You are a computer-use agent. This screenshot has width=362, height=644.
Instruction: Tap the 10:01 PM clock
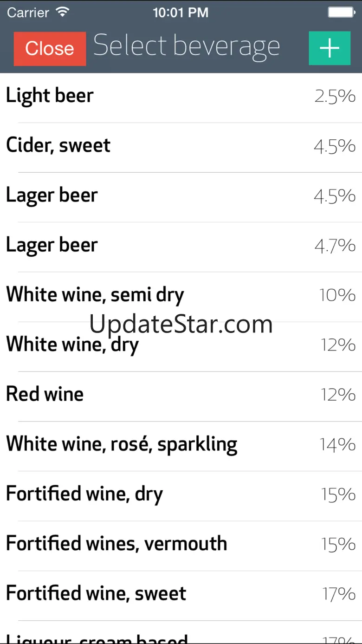coord(181,13)
